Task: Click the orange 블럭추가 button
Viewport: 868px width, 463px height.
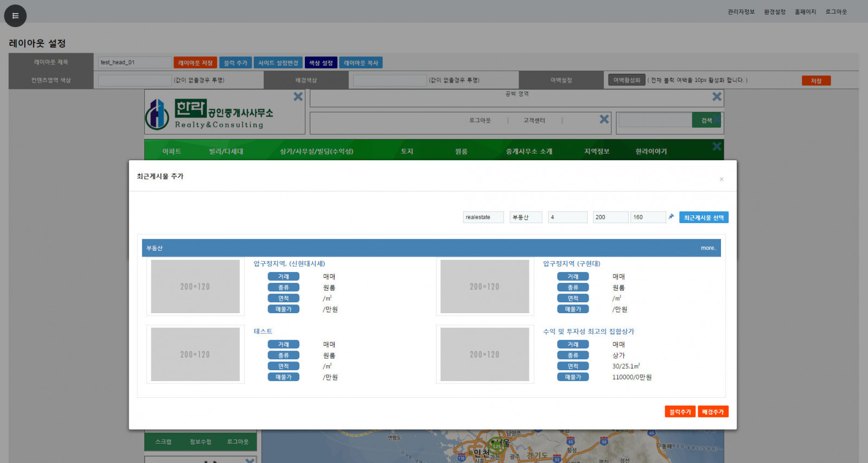Action: point(680,412)
